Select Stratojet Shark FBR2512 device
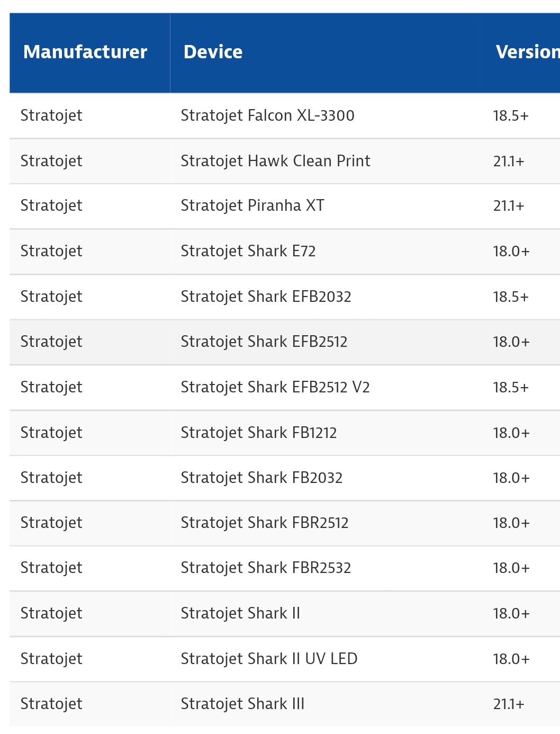 pos(265,523)
